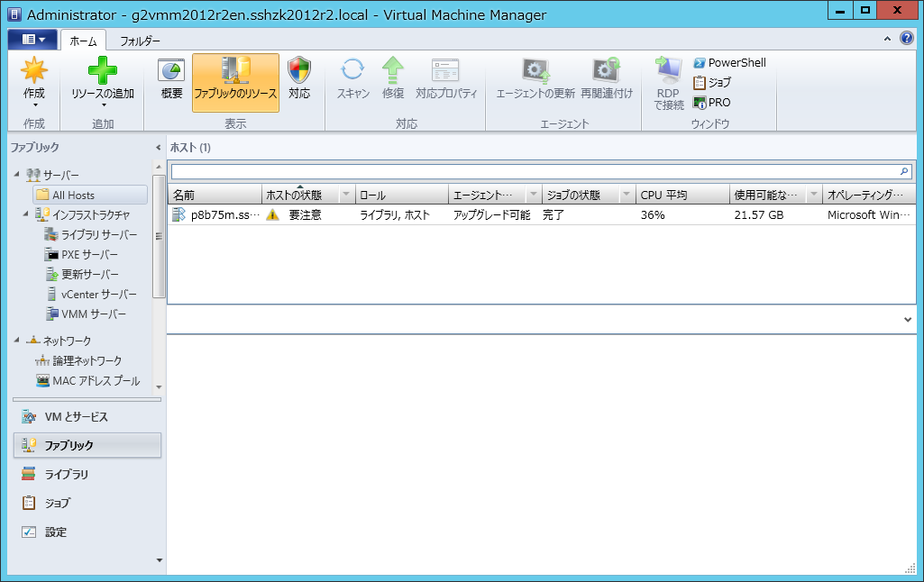Viewport: 924px width, 582px height.
Task: Select MAC アドレス プール in the tree
Action: point(88,380)
